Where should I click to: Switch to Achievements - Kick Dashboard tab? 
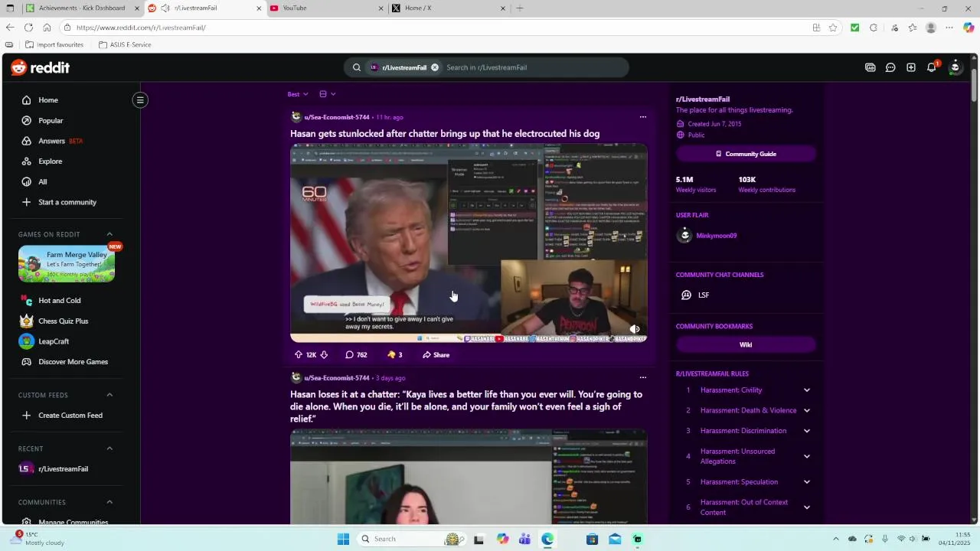(82, 8)
